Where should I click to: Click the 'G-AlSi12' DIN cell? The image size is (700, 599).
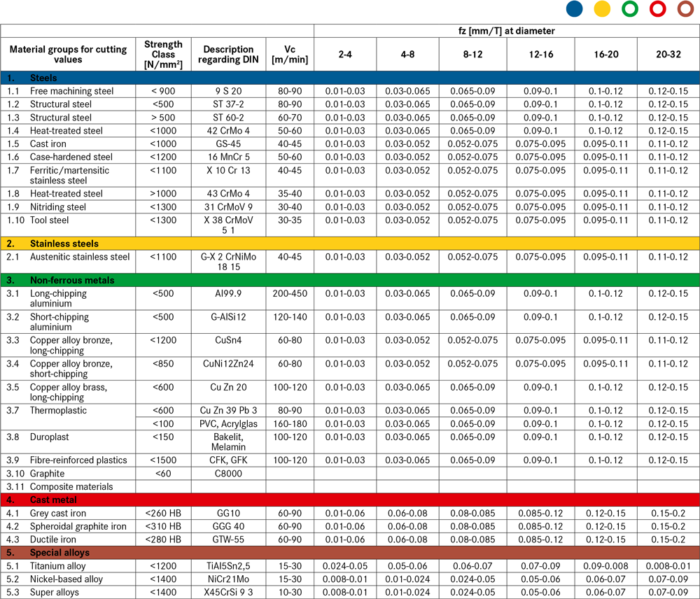click(x=229, y=322)
